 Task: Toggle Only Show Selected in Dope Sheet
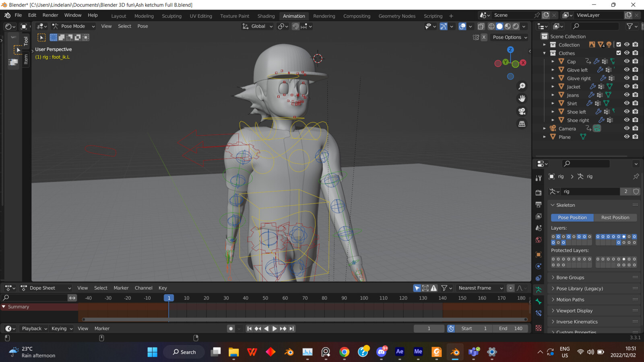click(417, 288)
